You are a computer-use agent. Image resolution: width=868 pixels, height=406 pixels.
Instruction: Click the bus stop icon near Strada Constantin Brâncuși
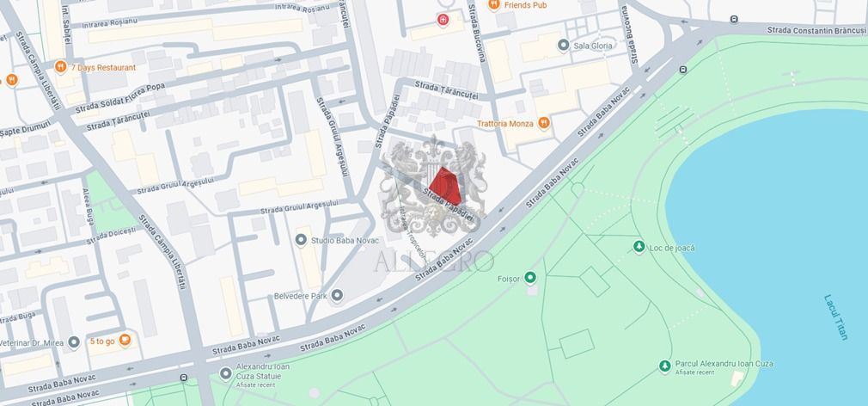pos(733,19)
